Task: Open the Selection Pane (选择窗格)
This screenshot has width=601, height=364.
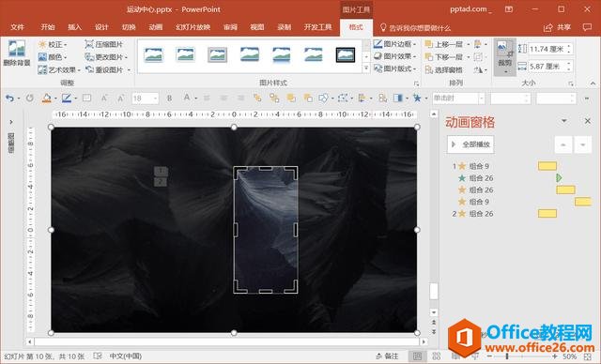Action: coord(444,69)
